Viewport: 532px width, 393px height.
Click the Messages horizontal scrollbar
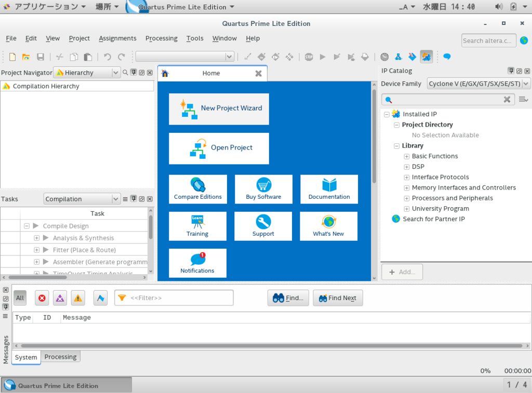pyautogui.click(x=271, y=346)
